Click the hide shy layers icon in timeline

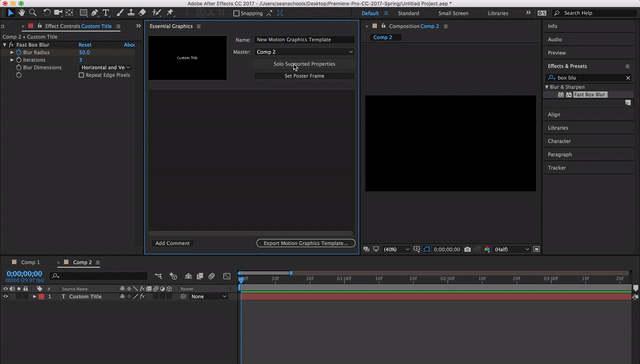[x=188, y=276]
